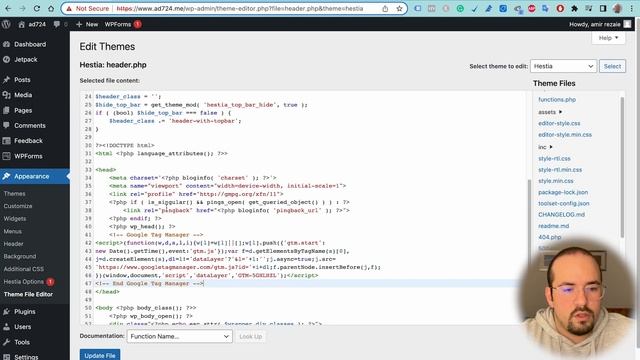The height and width of the screenshot is (360, 640).
Task: Open the WordPress logo menu
Action: pyautogui.click(x=6, y=24)
